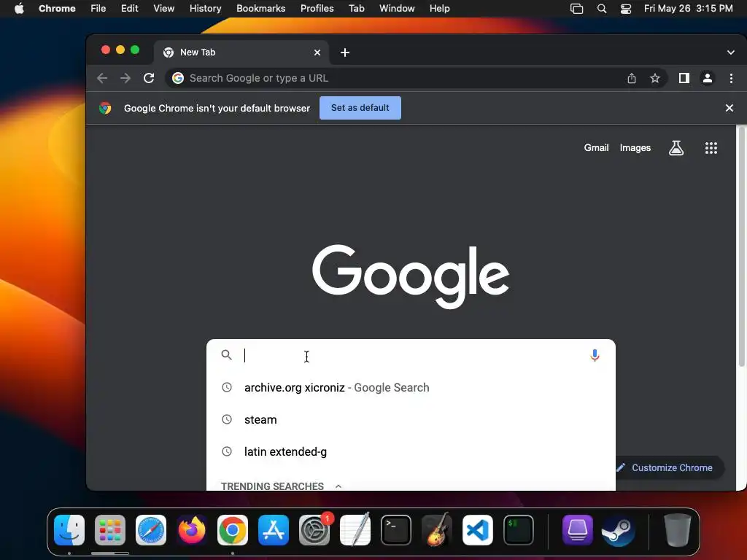Screen dimensions: 747x560
Task: Open the Window menu
Action: (x=397, y=9)
